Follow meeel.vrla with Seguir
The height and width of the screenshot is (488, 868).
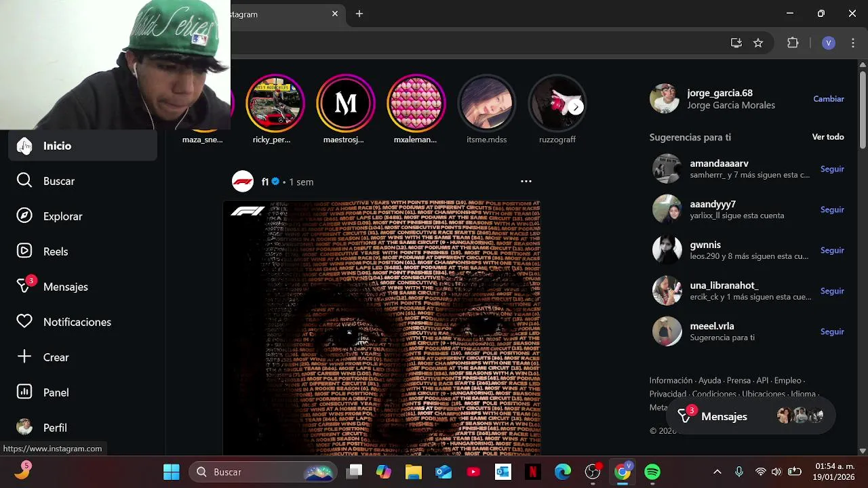[832, 331]
